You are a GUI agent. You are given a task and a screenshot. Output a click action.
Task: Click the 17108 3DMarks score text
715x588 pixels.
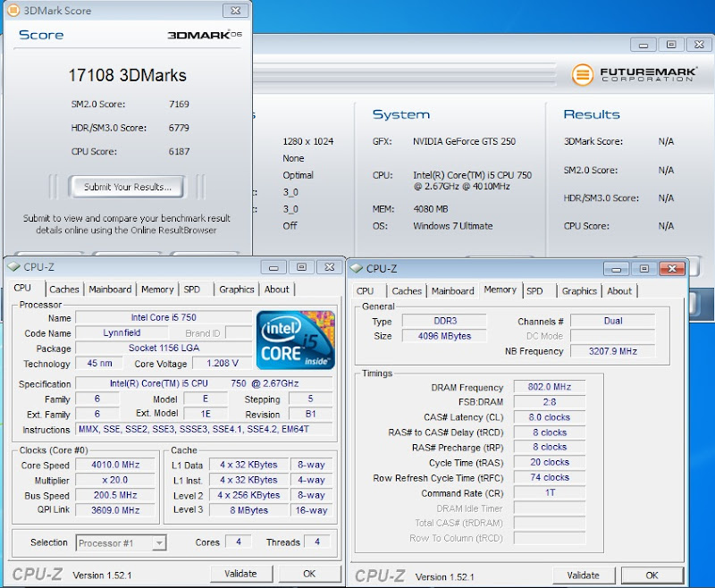127,76
